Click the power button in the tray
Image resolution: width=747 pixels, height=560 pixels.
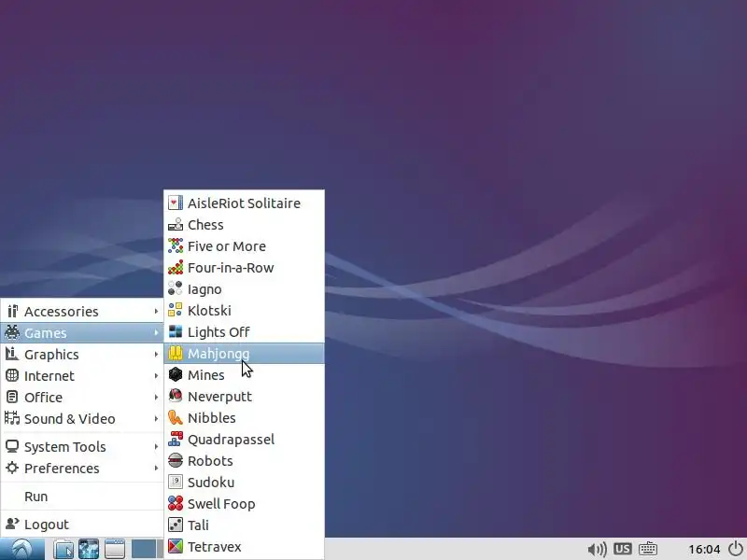(736, 549)
